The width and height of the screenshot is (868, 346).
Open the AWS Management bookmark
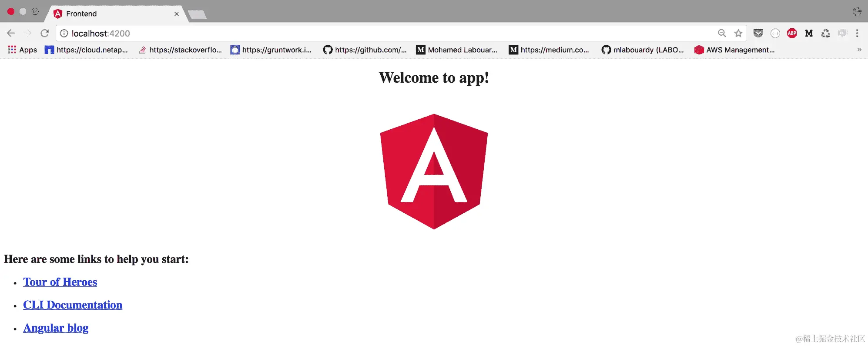[x=735, y=50]
